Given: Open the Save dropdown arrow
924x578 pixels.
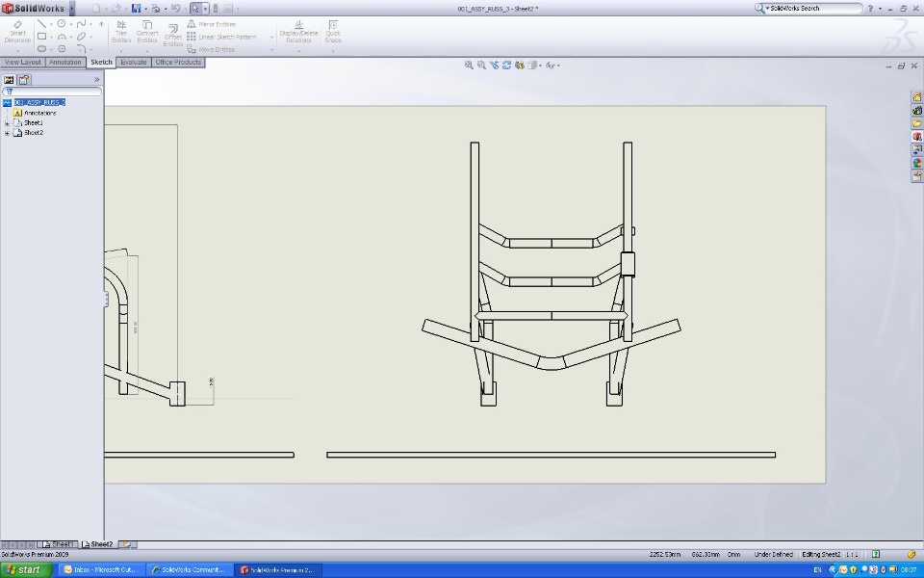Looking at the screenshot, I should [x=145, y=9].
